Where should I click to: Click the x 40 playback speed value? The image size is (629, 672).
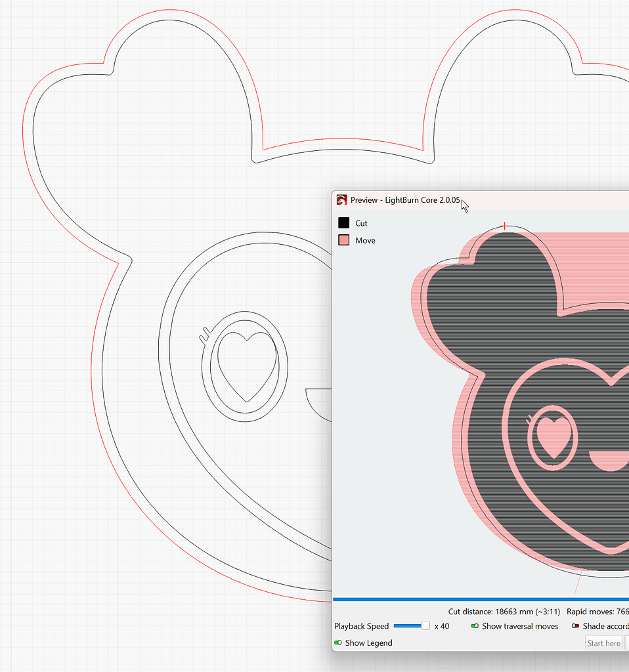(442, 626)
